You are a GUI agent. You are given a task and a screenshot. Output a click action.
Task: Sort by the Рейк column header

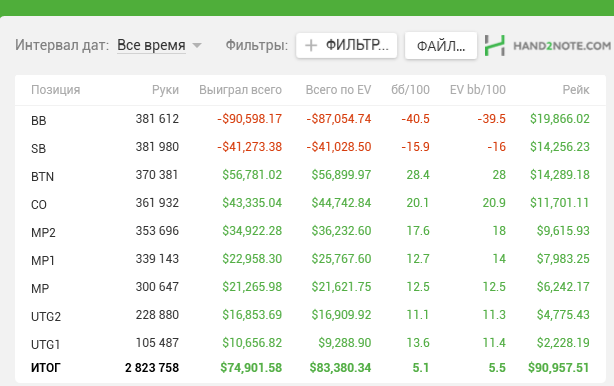(x=576, y=90)
